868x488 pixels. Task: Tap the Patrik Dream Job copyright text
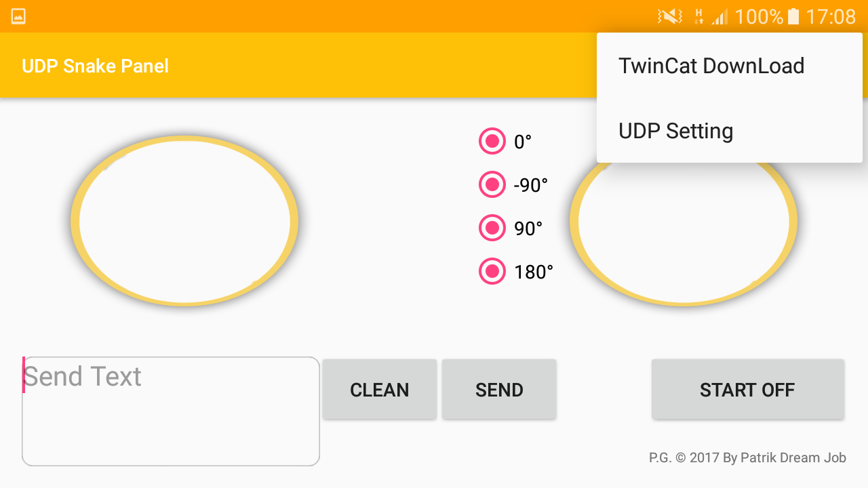click(x=747, y=457)
